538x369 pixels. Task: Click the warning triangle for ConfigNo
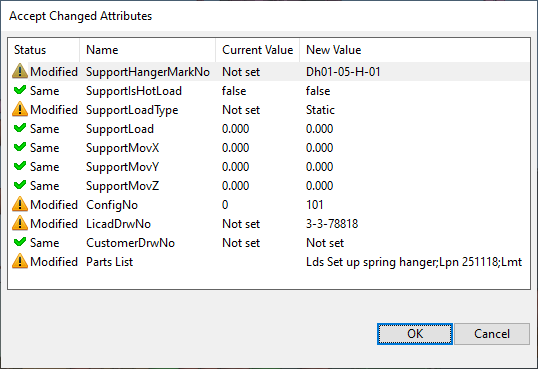click(20, 204)
